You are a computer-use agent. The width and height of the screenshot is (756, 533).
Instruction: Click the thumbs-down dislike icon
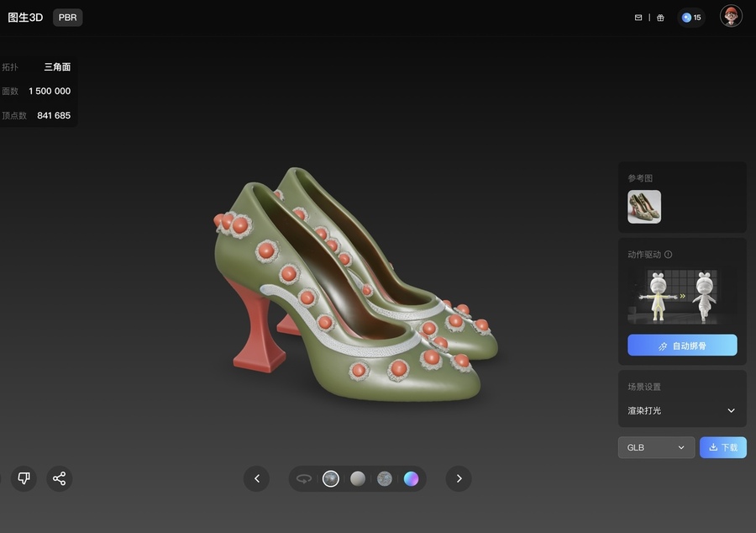pyautogui.click(x=24, y=478)
